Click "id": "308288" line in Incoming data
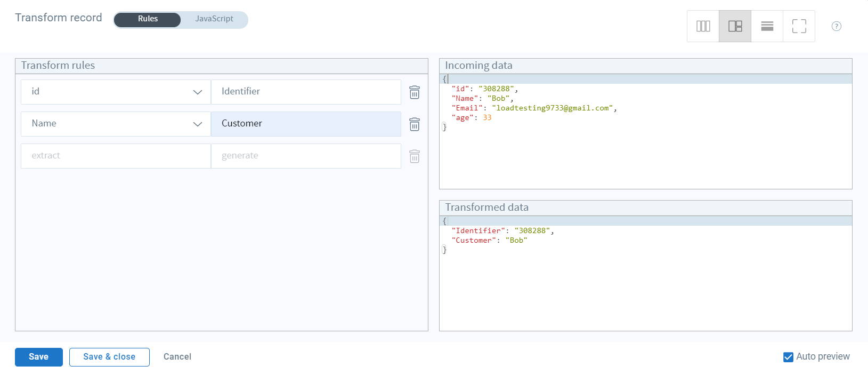This screenshot has width=868, height=382. pyautogui.click(x=485, y=89)
